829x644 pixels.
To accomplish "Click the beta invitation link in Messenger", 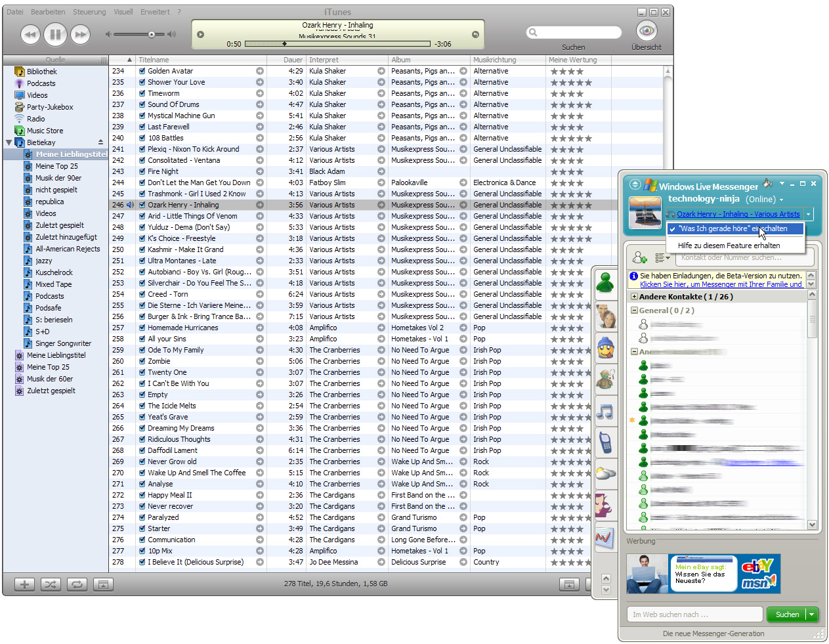I will pyautogui.click(x=721, y=284).
